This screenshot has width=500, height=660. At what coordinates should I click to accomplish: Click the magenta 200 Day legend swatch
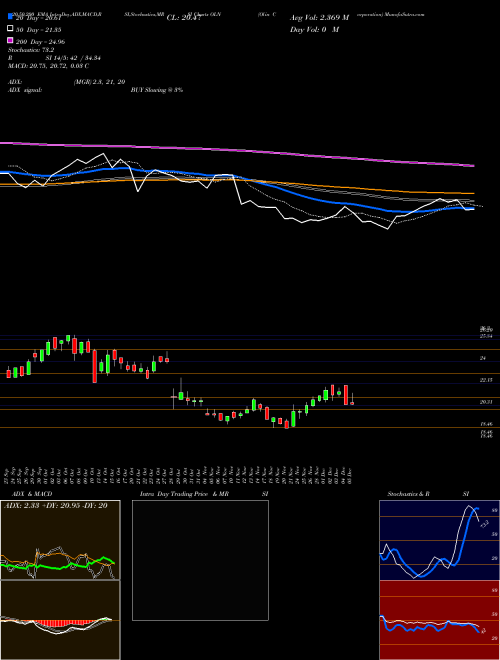click(10, 41)
